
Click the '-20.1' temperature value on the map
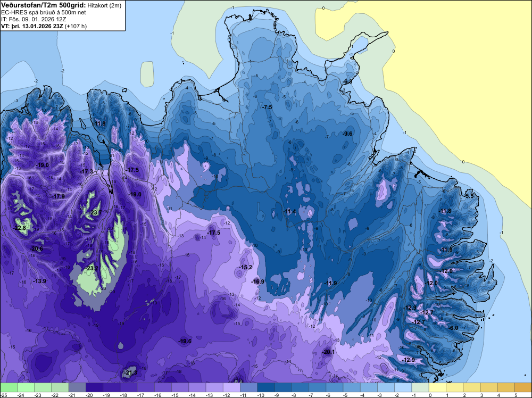[x=328, y=352]
